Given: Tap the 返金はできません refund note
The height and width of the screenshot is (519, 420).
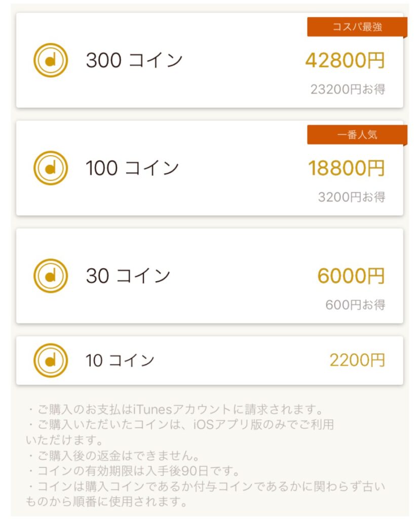Looking at the screenshot, I should [x=113, y=456].
